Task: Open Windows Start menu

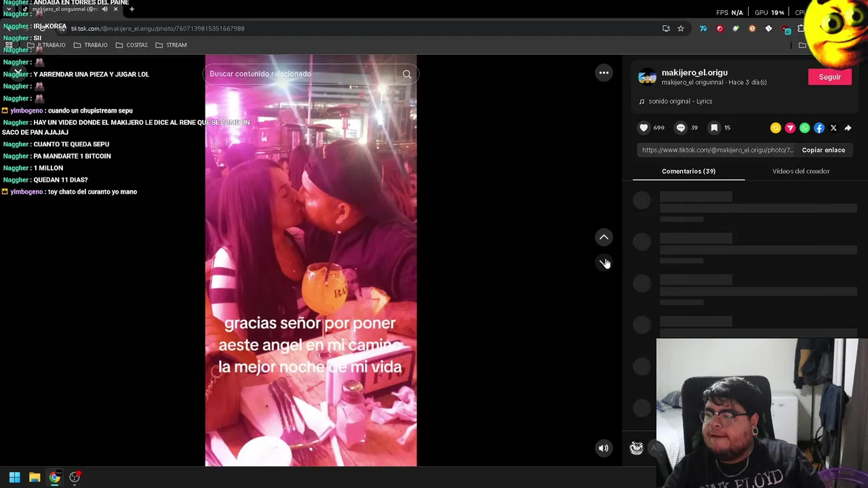Action: (14, 477)
